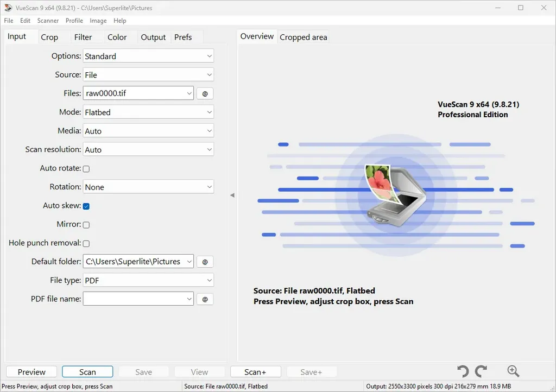Enable the Auto rotate checkbox
This screenshot has width=556, height=392.
point(86,169)
